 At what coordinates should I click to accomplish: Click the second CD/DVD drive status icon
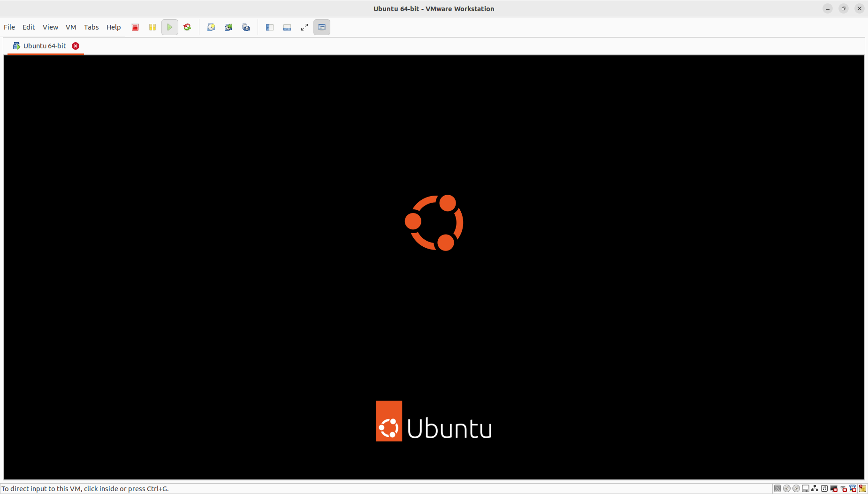coord(796,488)
